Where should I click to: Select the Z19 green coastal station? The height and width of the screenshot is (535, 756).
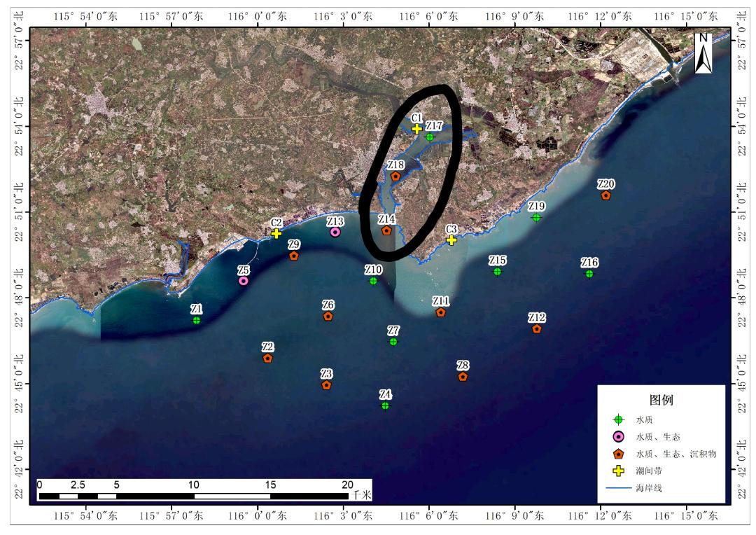pos(536,218)
